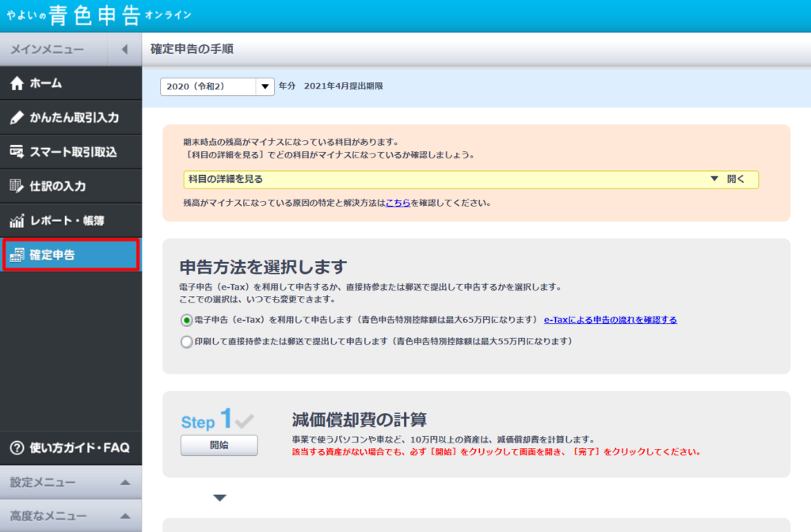Click the Step 1 label
This screenshot has height=532, width=811.
207,420
